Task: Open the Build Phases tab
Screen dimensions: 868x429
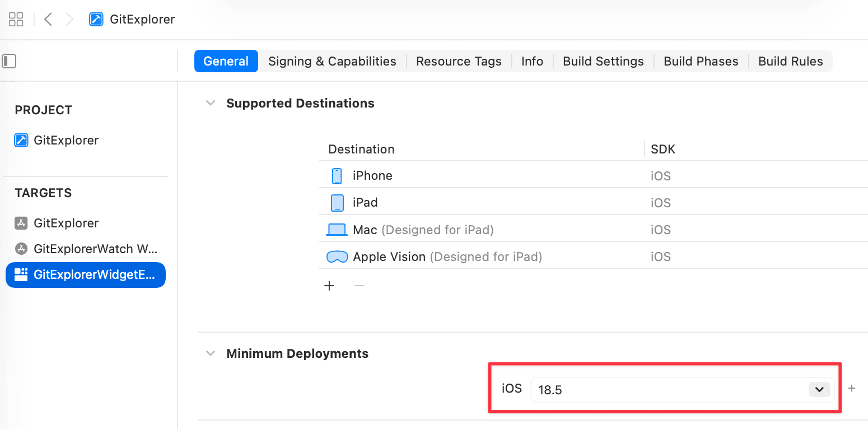Action: (701, 61)
